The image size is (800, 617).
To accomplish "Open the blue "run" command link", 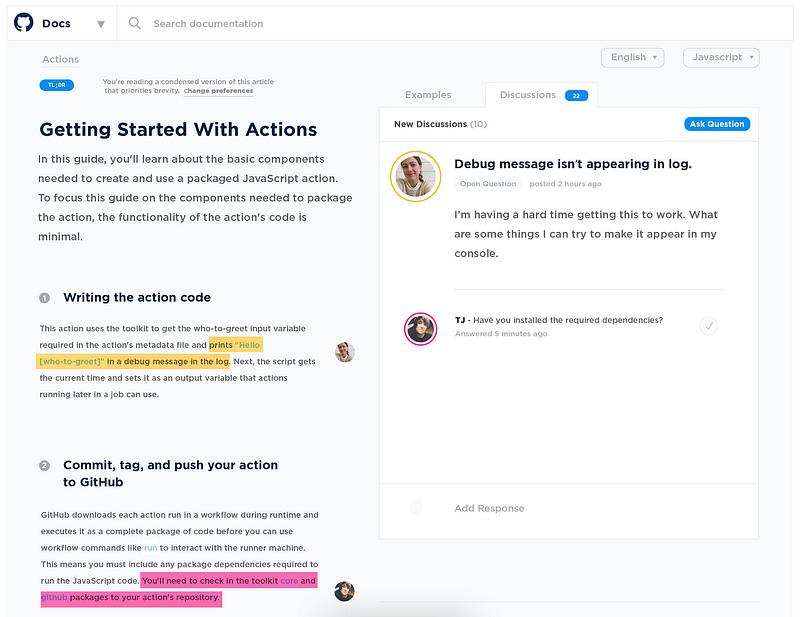I will [x=151, y=548].
